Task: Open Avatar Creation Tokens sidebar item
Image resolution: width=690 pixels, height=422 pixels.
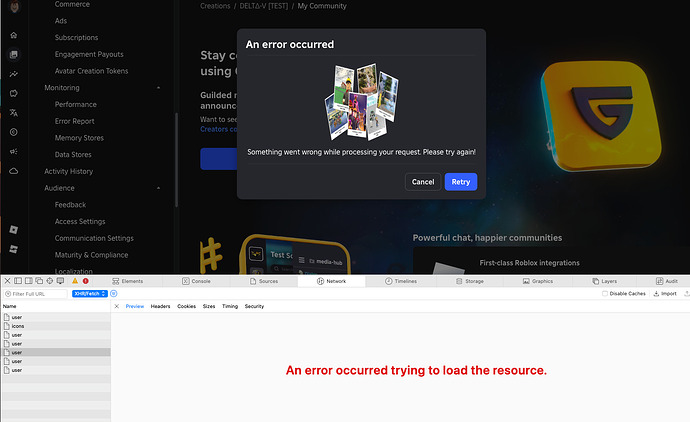Action: click(91, 71)
